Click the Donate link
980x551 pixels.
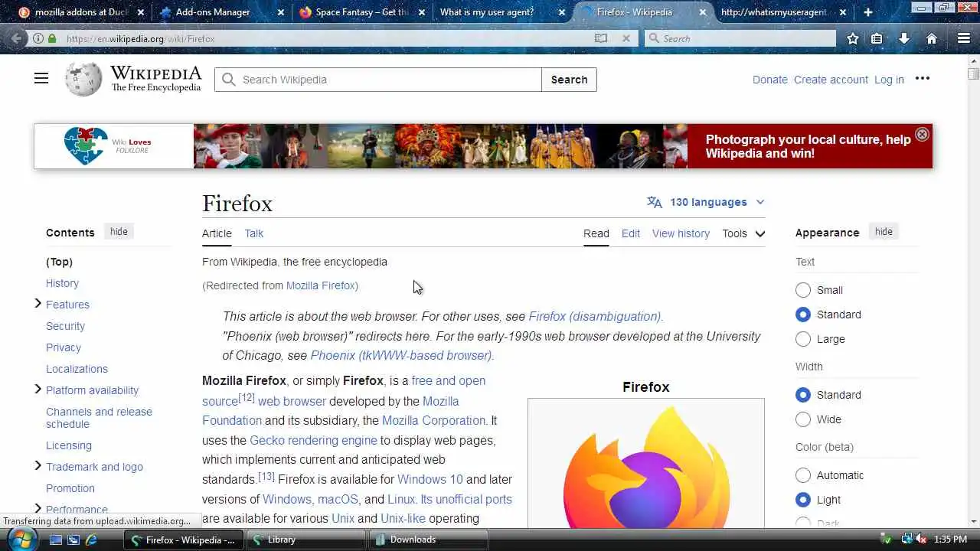pos(769,80)
